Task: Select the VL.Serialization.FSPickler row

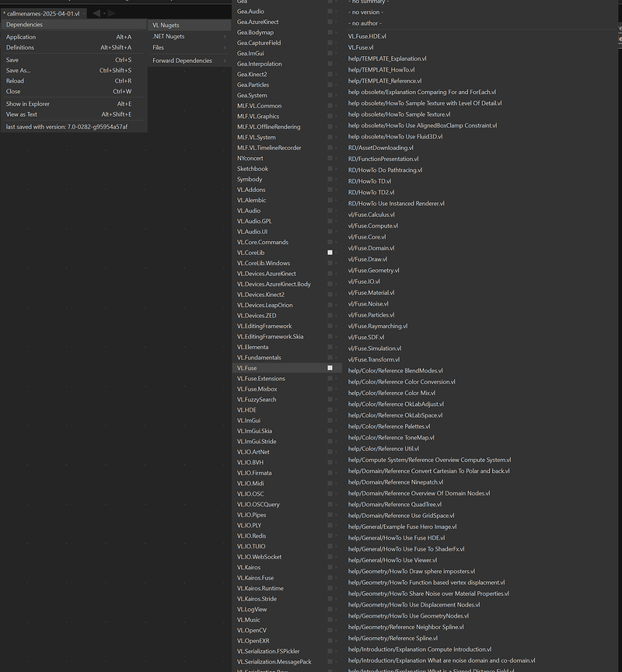Action: (287, 651)
